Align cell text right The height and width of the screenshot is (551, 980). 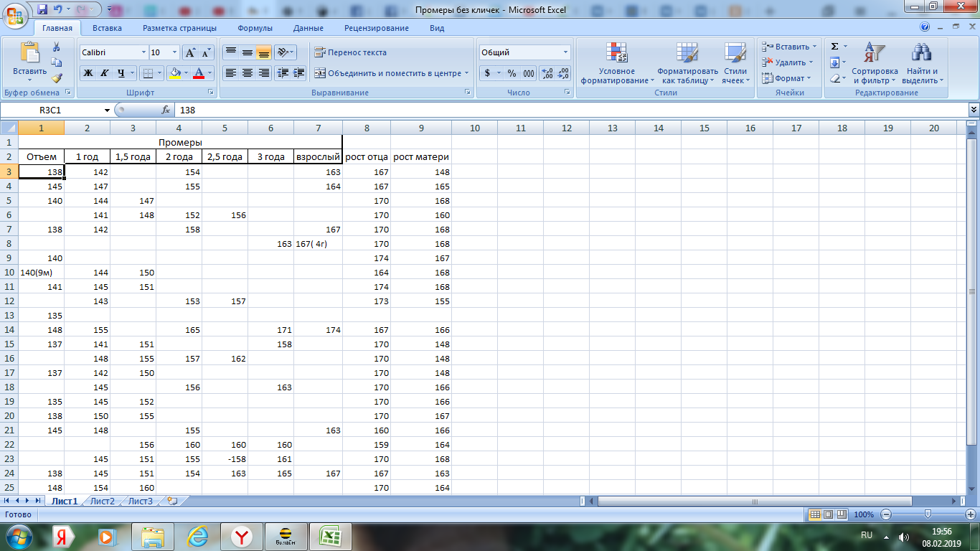(x=263, y=73)
